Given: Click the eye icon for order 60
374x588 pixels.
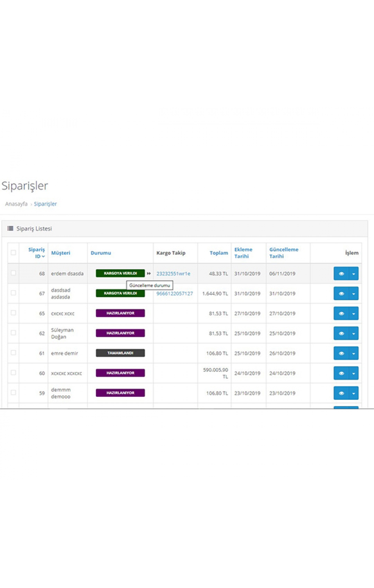Looking at the screenshot, I should click(x=341, y=373).
